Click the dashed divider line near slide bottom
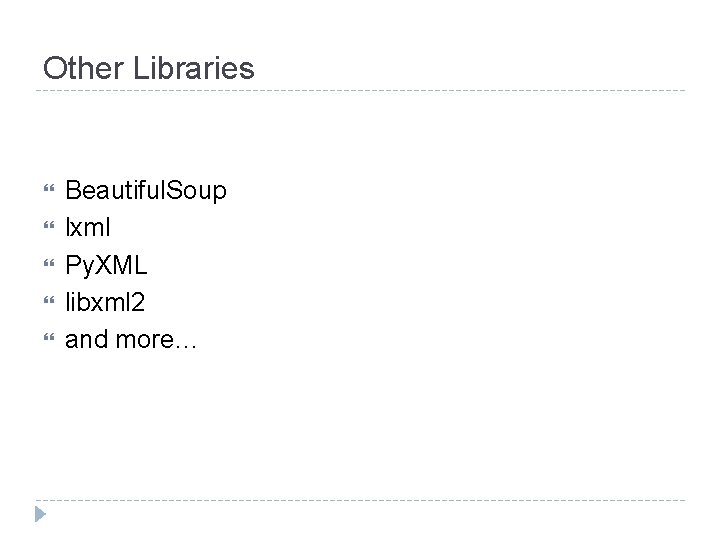Image resolution: width=720 pixels, height=540 pixels. 360,500
